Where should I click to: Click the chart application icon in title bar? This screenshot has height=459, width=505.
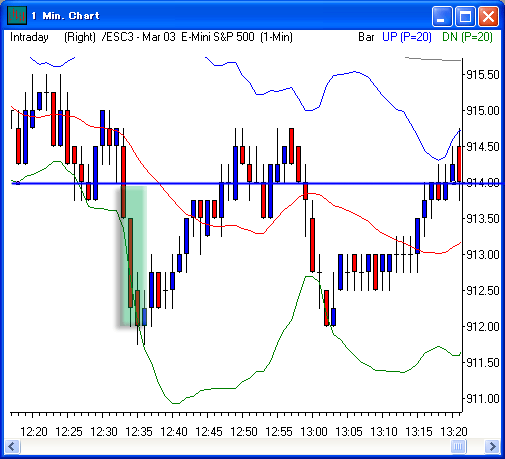pos(17,15)
